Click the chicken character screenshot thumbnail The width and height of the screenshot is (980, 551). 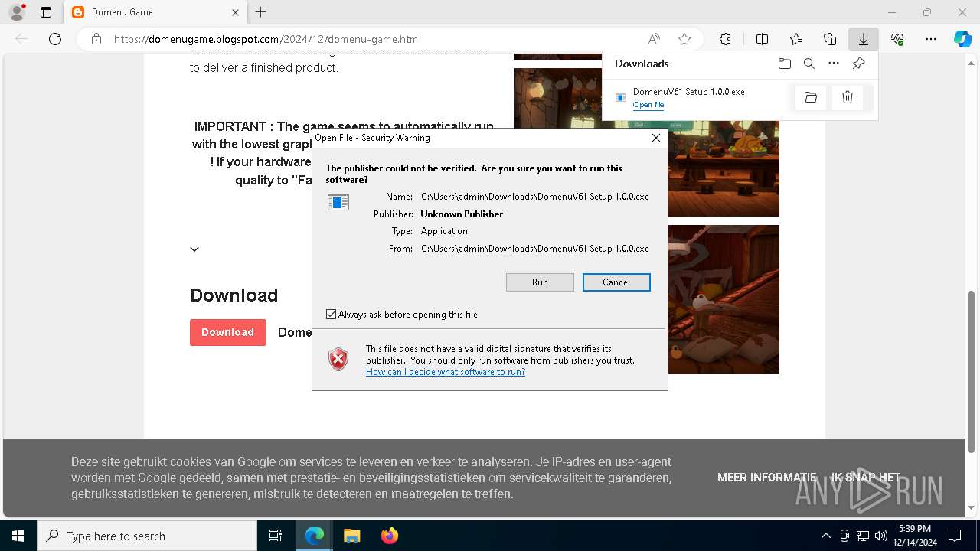click(x=723, y=299)
